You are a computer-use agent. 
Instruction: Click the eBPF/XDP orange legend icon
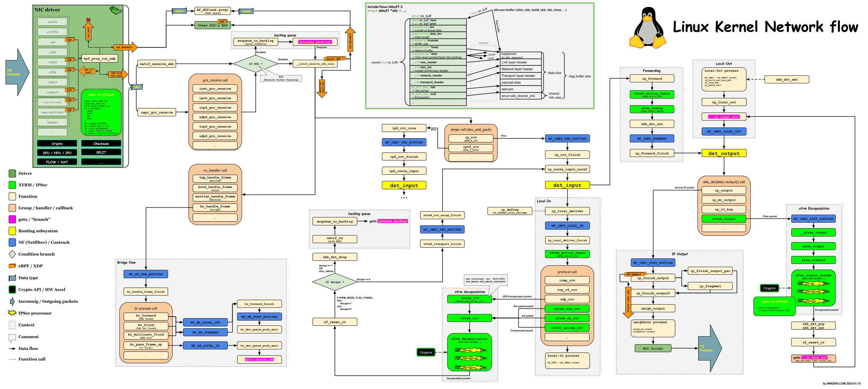click(12, 266)
